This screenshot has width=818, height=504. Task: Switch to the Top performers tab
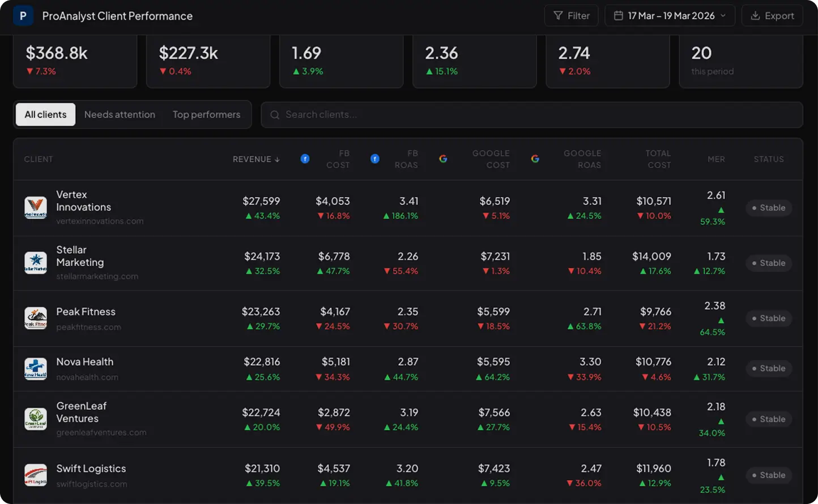coord(206,114)
